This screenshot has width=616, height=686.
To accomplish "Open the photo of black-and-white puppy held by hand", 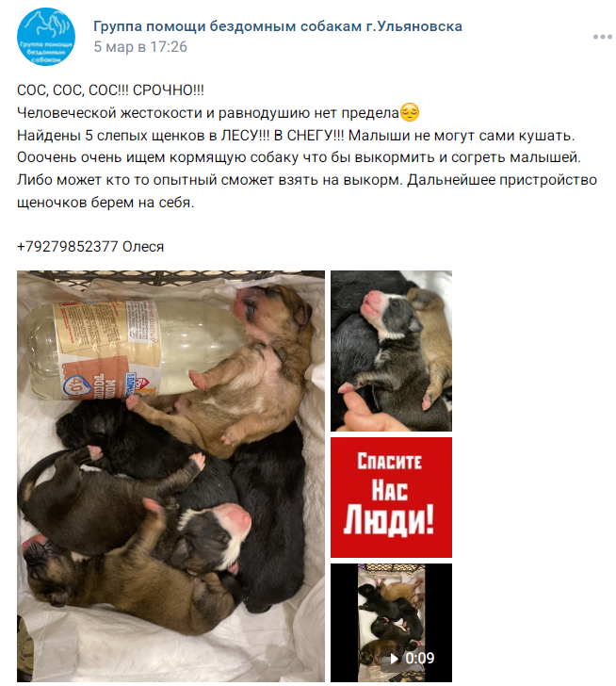I will [x=391, y=351].
